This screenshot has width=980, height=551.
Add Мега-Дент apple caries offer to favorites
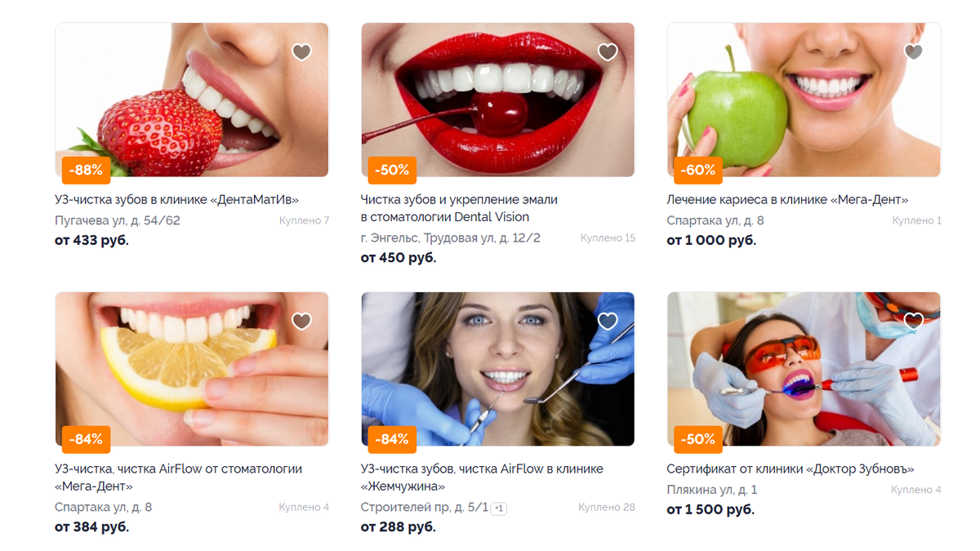click(x=913, y=52)
